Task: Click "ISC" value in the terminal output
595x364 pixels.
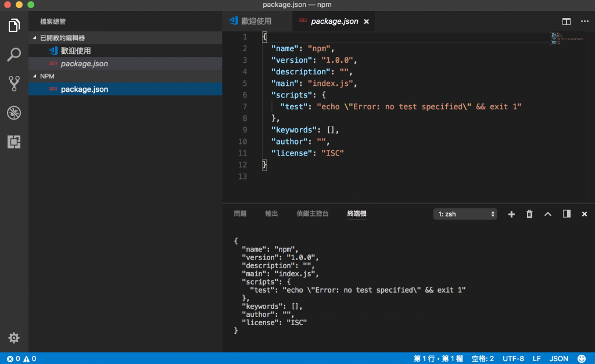Action: coord(296,323)
